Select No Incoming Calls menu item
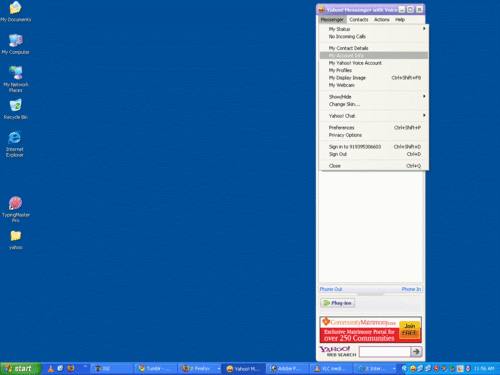The width and height of the screenshot is (500, 375). click(x=374, y=36)
